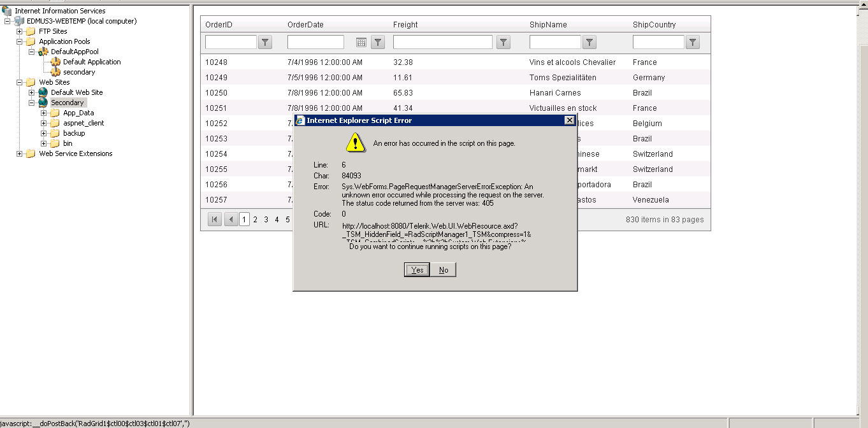Click the Internet Information Services root icon

click(7, 11)
